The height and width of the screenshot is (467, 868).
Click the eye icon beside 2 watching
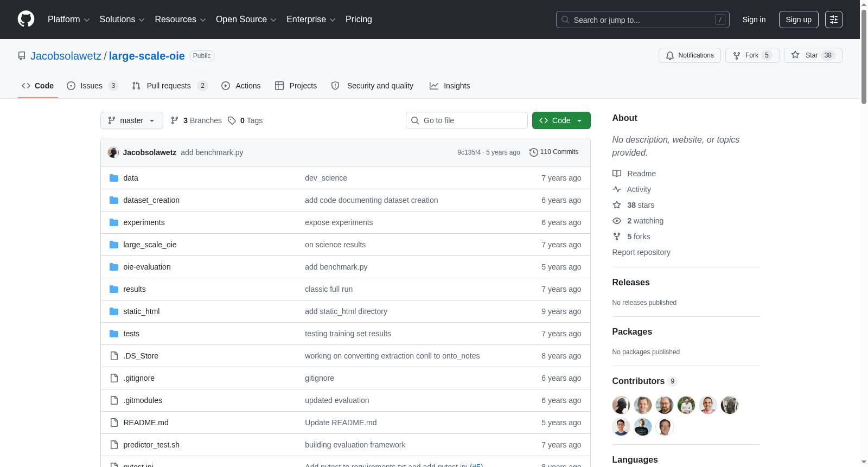pyautogui.click(x=617, y=221)
